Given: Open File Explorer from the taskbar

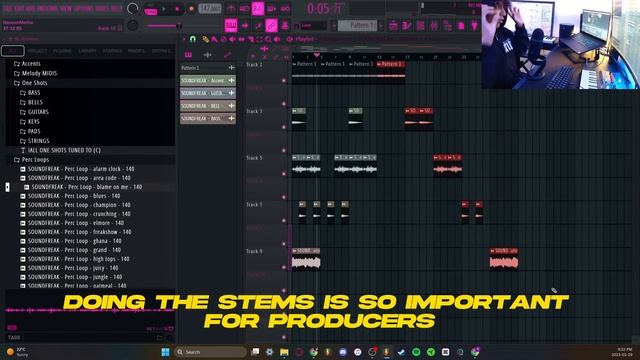Looking at the screenshot, I should click(284, 352).
